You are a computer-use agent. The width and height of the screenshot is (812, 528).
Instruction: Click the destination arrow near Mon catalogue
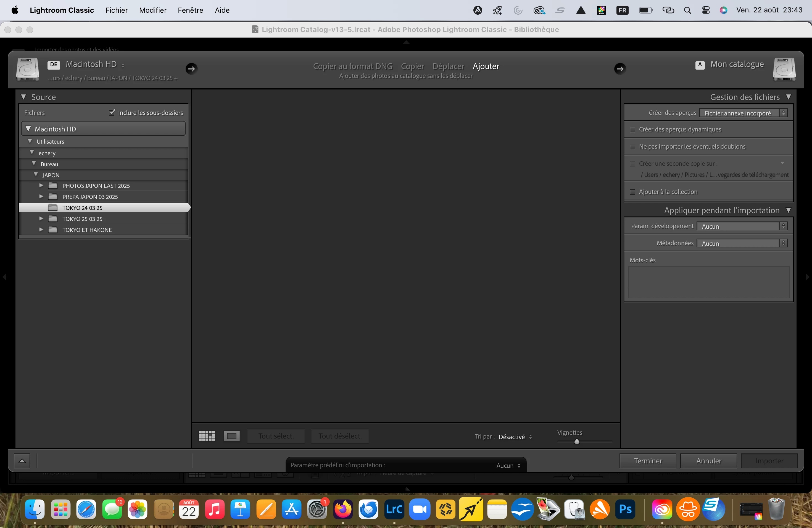[620, 68]
